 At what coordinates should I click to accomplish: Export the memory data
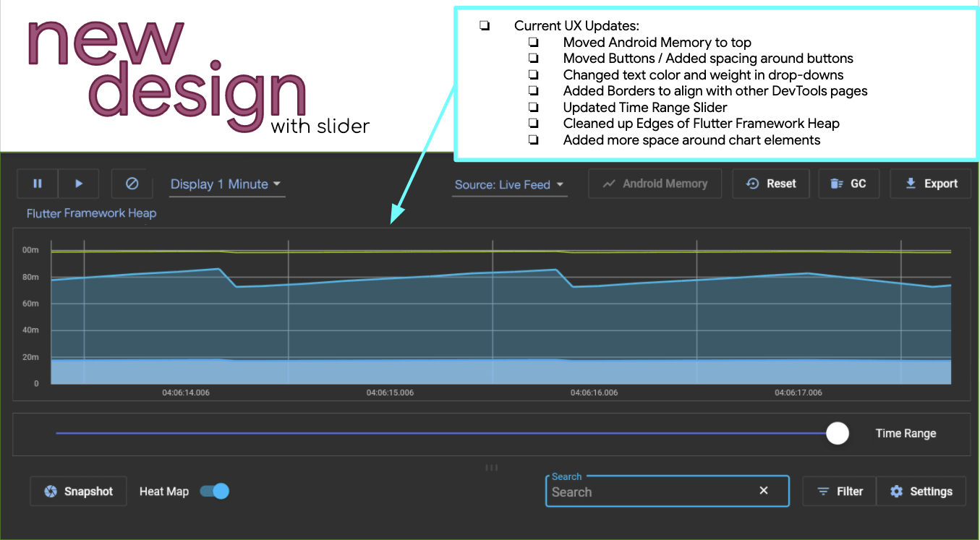click(931, 184)
